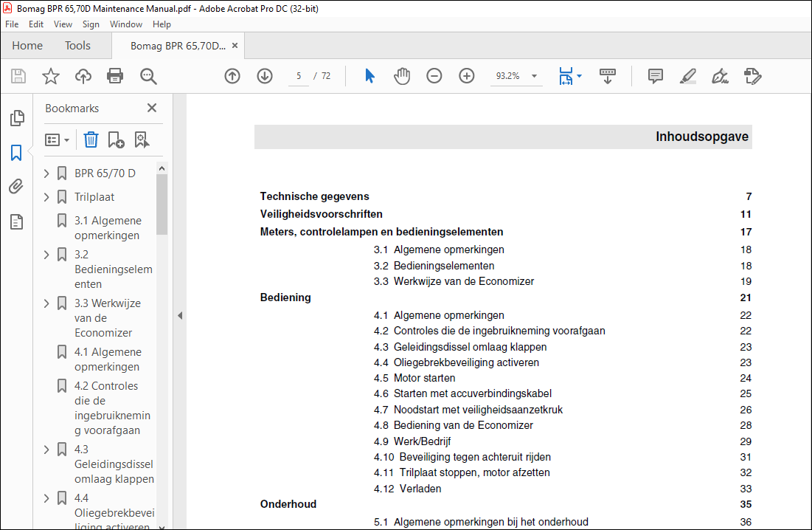This screenshot has height=530, width=812.
Task: Collapse navigation pane with left arrow handle
Action: pyautogui.click(x=180, y=315)
